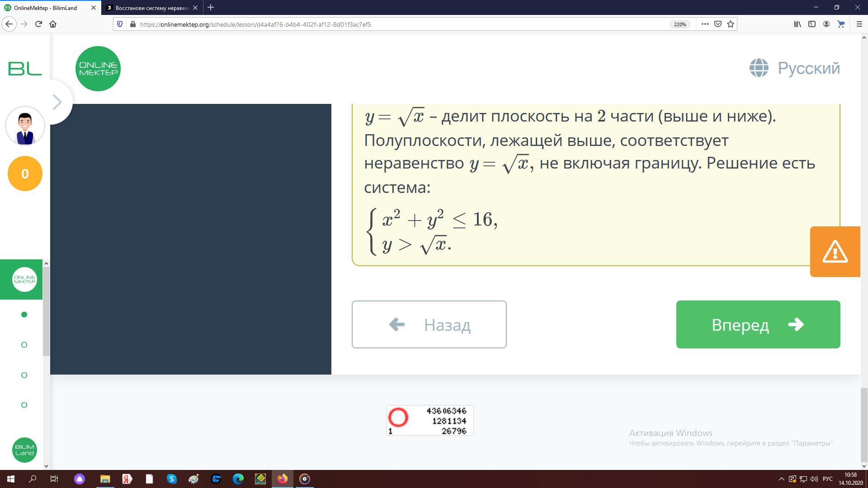Viewport: 868px width, 488px height.
Task: Select the filled first lesson step dot
Action: (x=24, y=314)
